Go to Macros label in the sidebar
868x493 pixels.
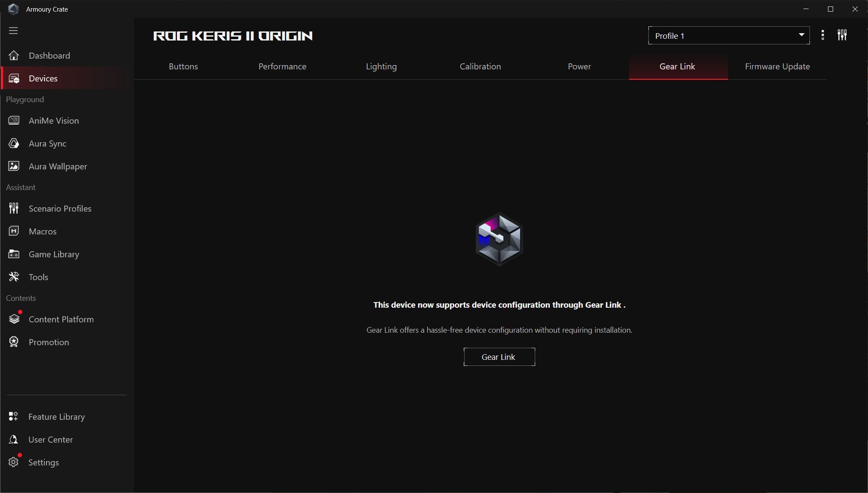click(43, 231)
